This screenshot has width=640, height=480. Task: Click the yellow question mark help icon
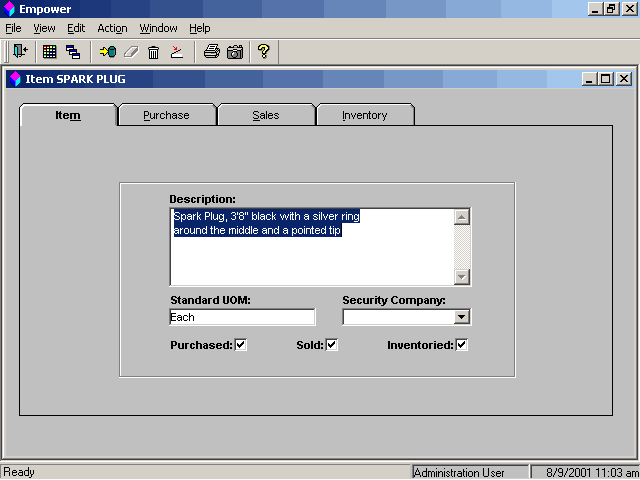(x=264, y=51)
